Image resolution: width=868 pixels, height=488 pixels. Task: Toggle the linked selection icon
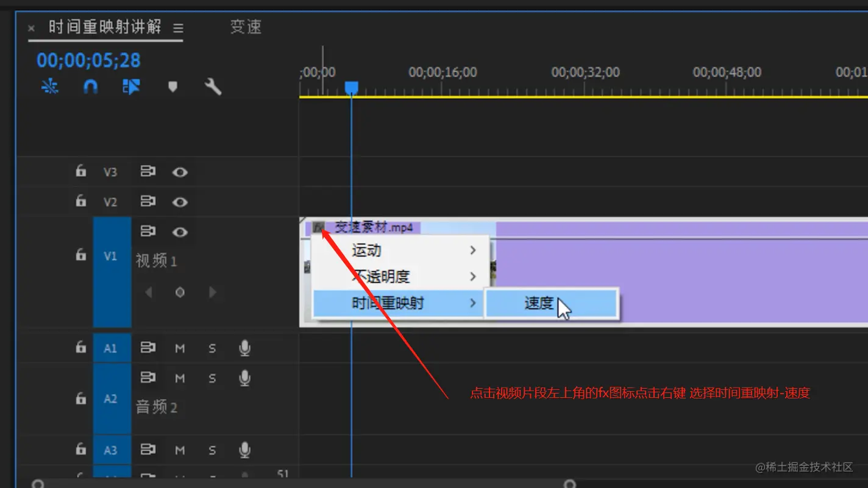point(131,87)
